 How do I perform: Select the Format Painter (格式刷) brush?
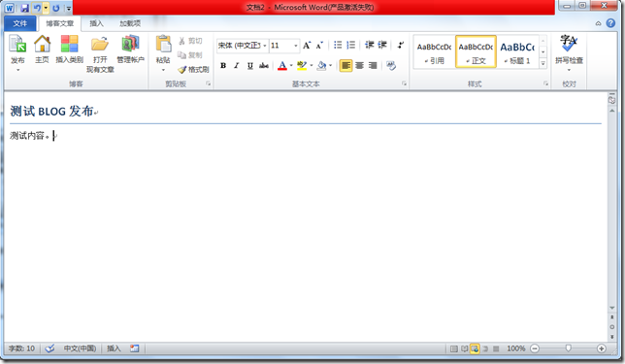coord(181,69)
